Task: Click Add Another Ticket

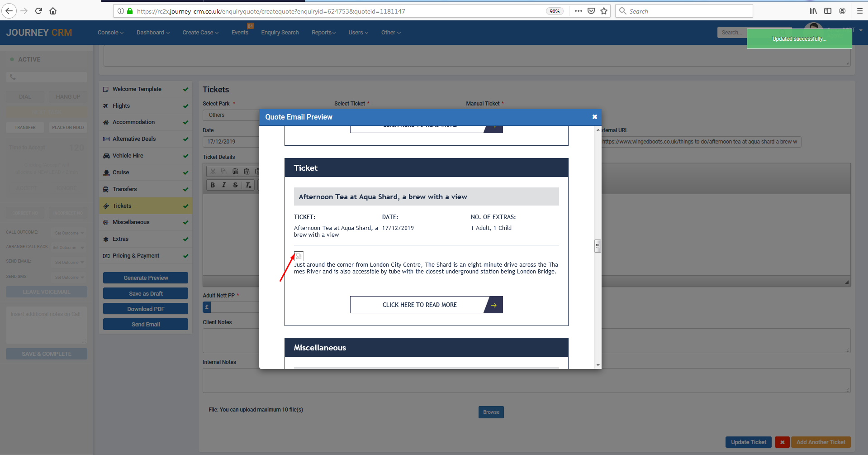Action: click(x=821, y=442)
